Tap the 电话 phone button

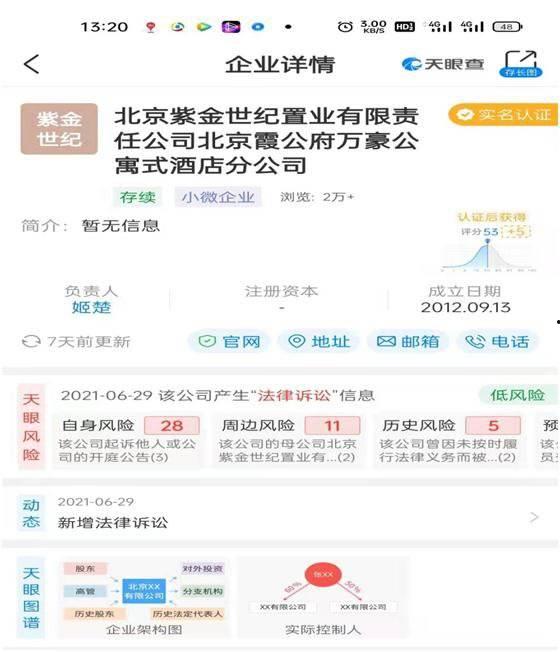[498, 342]
